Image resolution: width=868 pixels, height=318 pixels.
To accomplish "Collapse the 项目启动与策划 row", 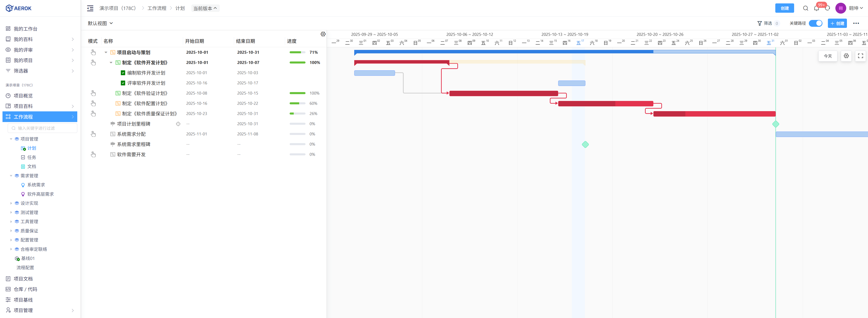I will [x=106, y=52].
